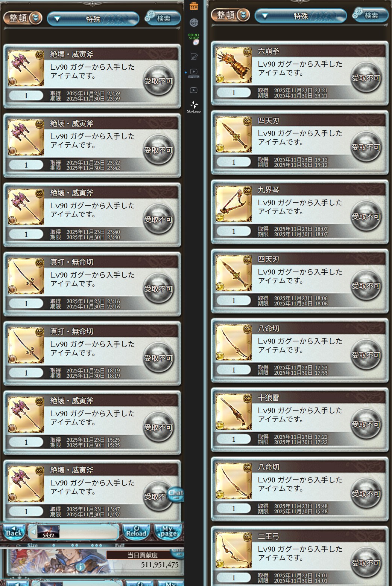Expand the right 特殊 category dropdown
Image resolution: width=392 pixels, height=586 pixels.
tap(301, 16)
